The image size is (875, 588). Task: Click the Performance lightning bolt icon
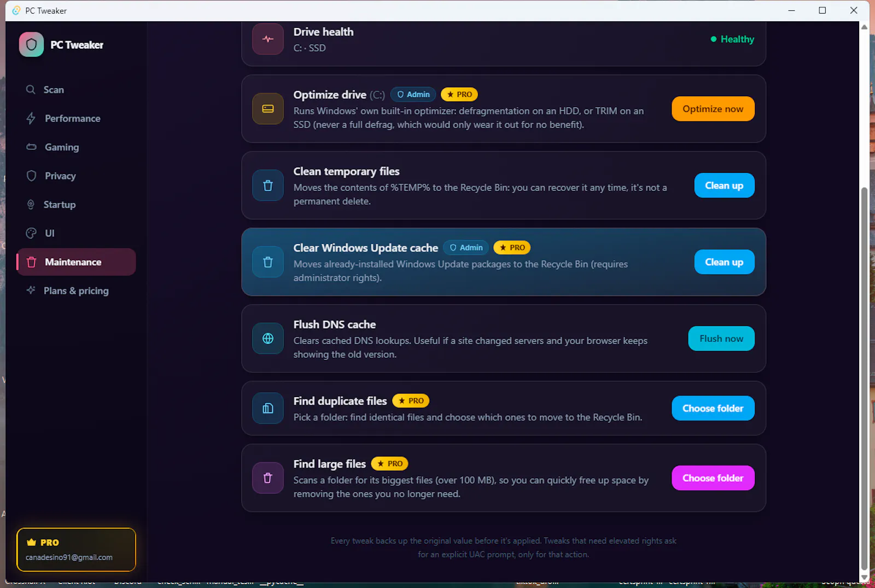click(x=31, y=118)
